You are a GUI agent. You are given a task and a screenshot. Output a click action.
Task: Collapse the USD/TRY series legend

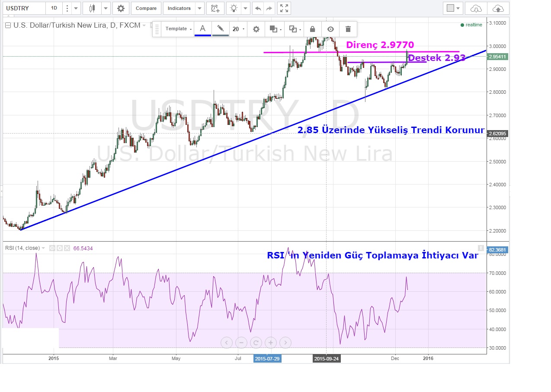click(x=8, y=25)
